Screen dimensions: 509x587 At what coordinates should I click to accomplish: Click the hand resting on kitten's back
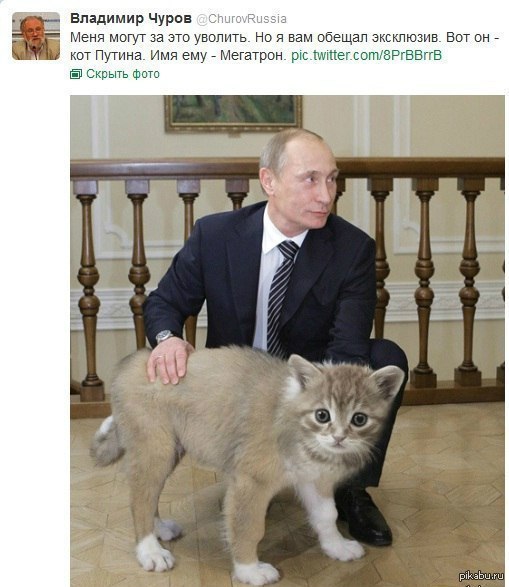tap(169, 361)
